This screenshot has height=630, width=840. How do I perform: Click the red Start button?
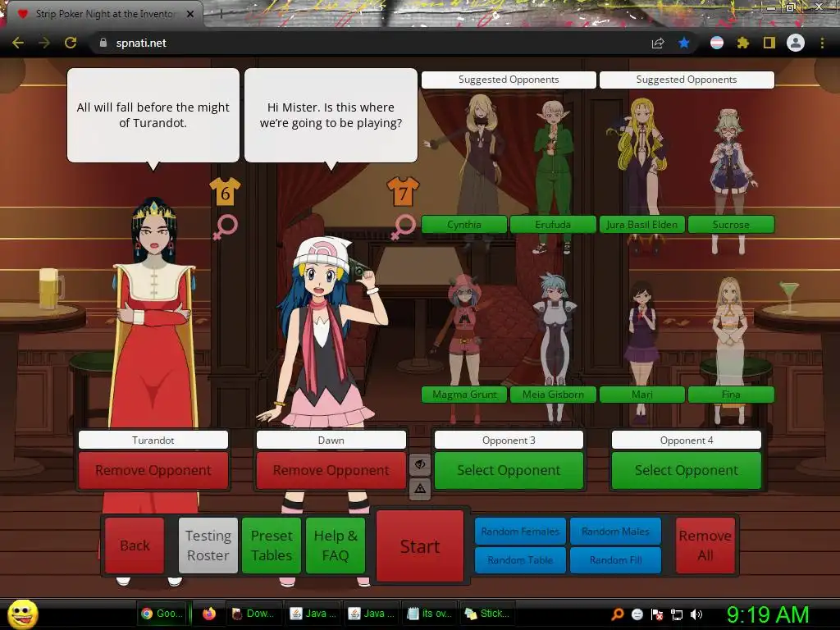420,546
